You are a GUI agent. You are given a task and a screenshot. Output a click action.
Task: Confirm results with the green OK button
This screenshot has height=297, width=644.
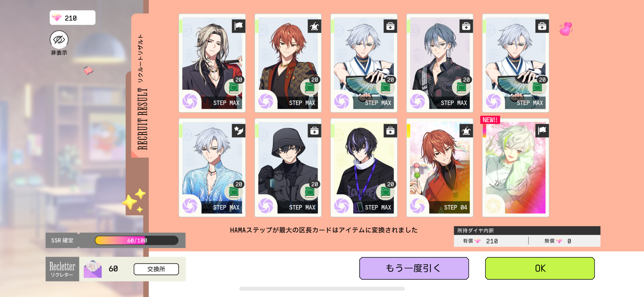pyautogui.click(x=540, y=268)
